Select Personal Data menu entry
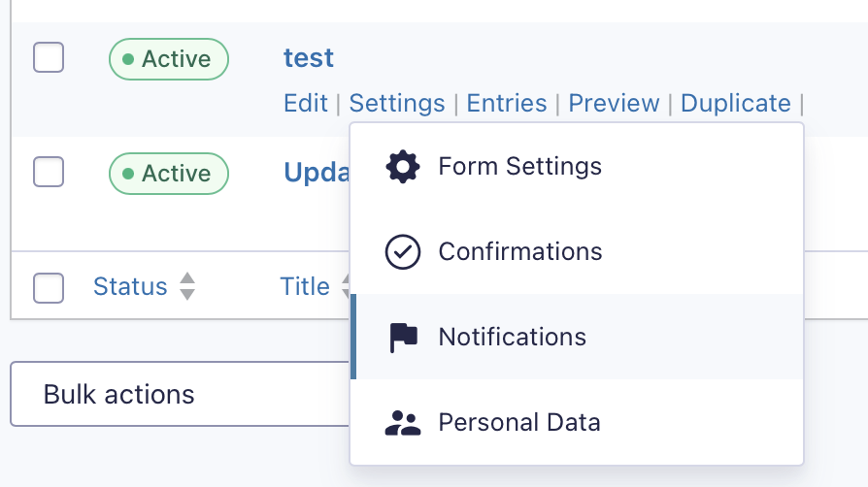This screenshot has width=868, height=487. (x=577, y=422)
